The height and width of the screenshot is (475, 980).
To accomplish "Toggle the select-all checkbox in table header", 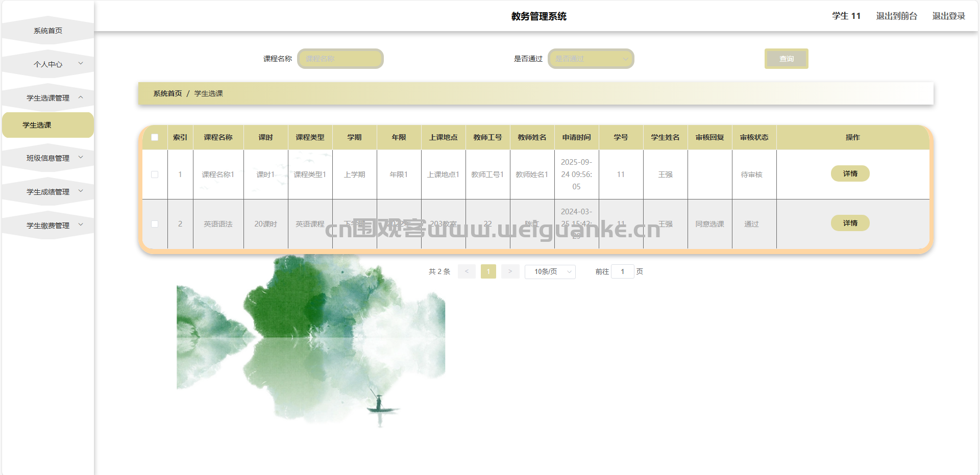I will click(x=155, y=137).
